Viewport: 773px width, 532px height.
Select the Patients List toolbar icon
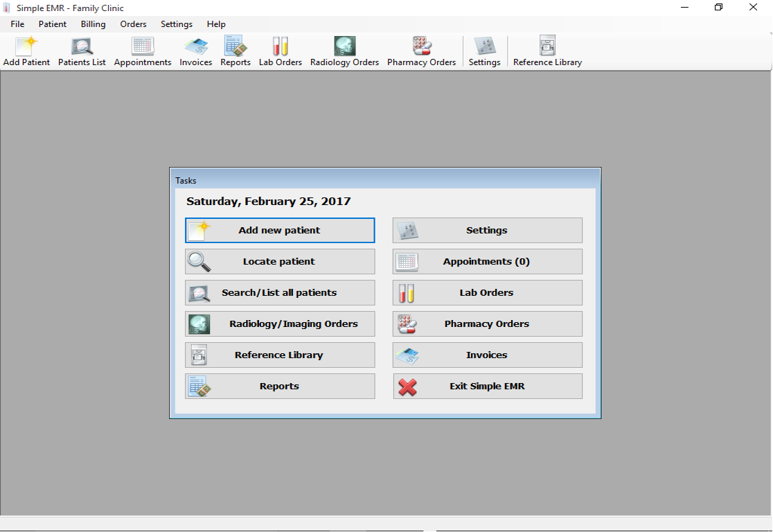81,50
